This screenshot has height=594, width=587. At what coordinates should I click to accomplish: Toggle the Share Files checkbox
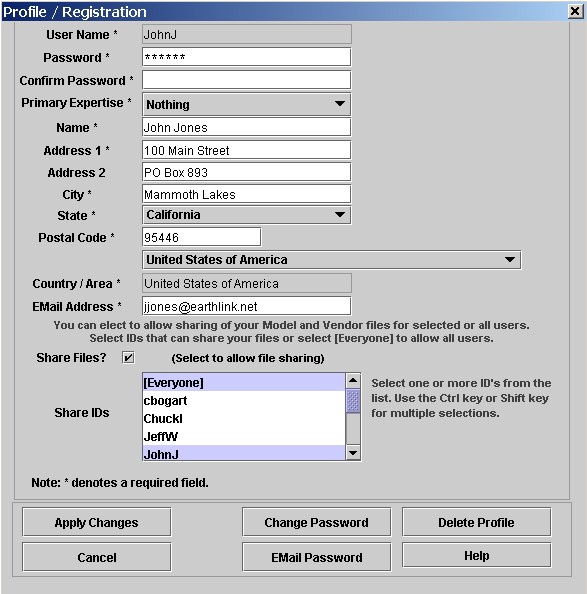click(x=128, y=357)
